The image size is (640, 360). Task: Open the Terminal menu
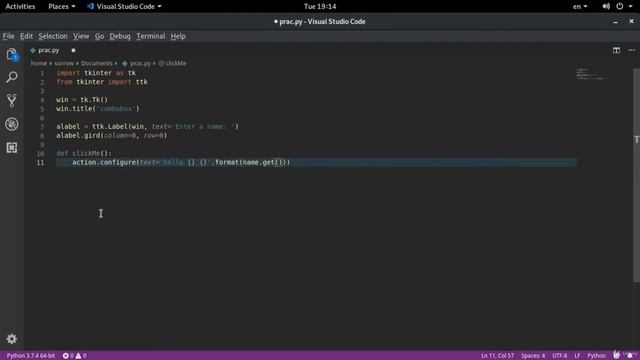click(x=151, y=36)
